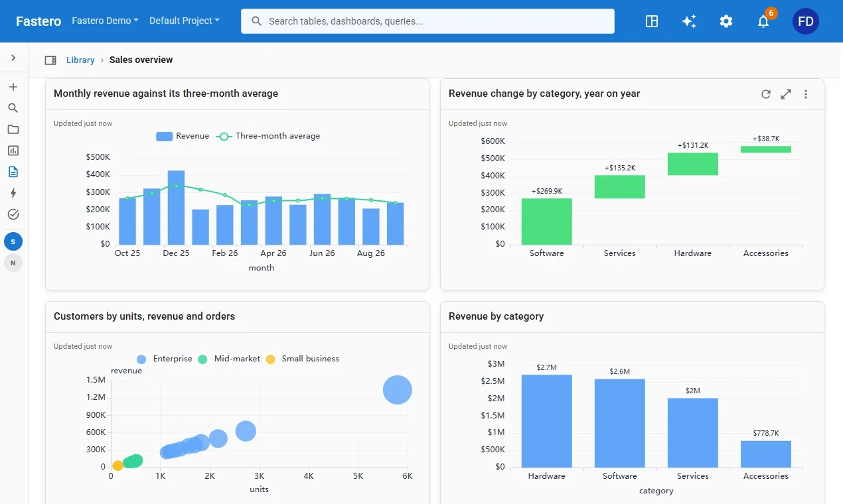Click the Monthly revenue against its three-month average title
Screen dimensions: 843x504
(x=166, y=94)
